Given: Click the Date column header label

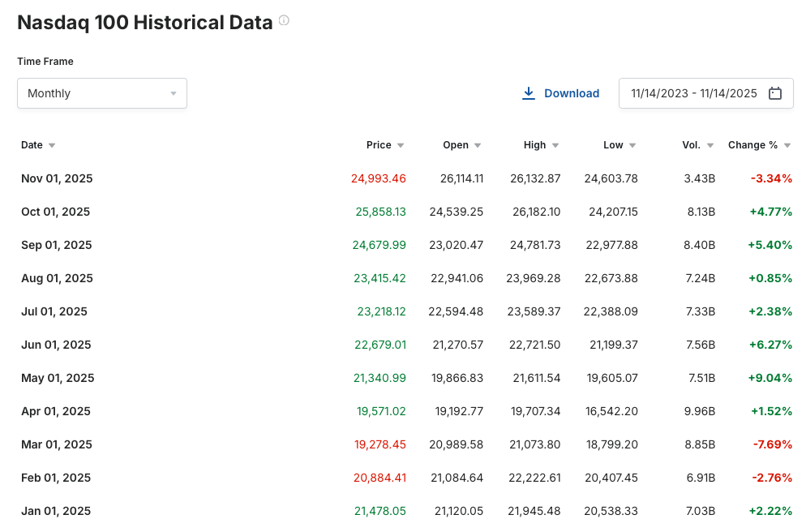Looking at the screenshot, I should pyautogui.click(x=32, y=145).
